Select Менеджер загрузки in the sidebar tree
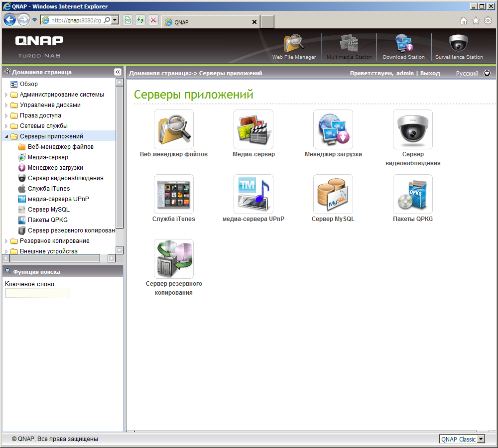 (55, 168)
